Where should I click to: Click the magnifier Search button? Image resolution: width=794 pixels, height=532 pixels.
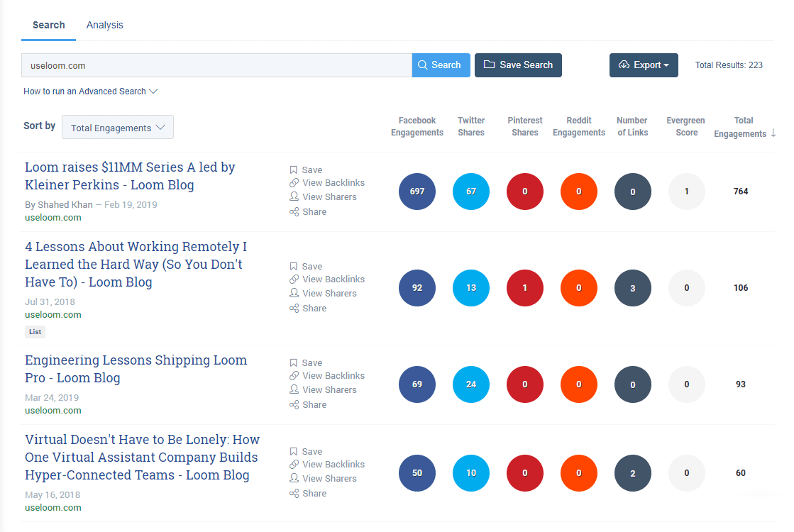click(441, 65)
